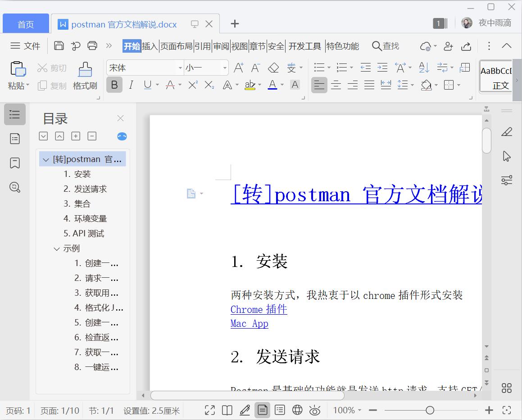Click the undo arrow icon
Viewport: 522px width, 420px height.
coord(76,45)
